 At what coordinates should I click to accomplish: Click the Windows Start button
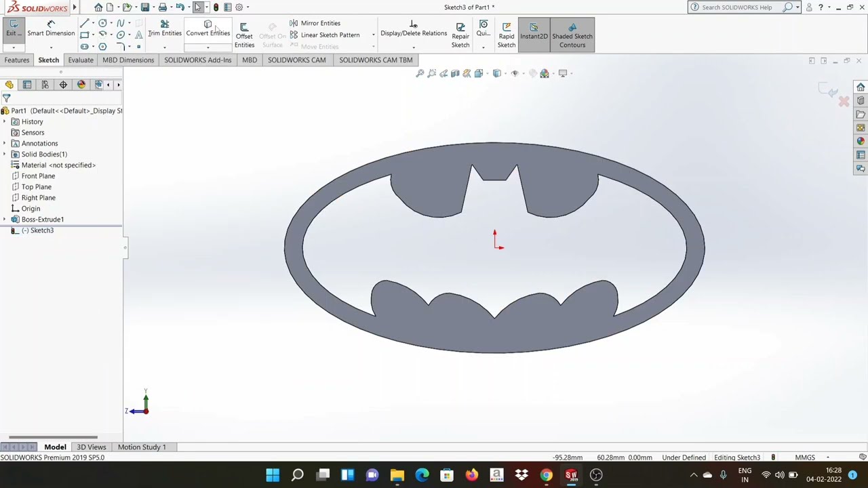pyautogui.click(x=273, y=474)
